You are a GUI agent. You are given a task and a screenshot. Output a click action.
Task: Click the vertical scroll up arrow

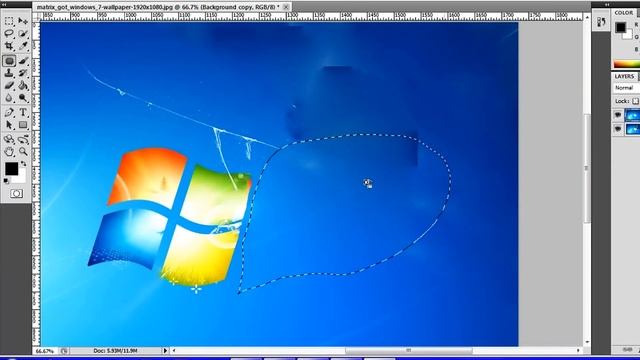point(587,18)
